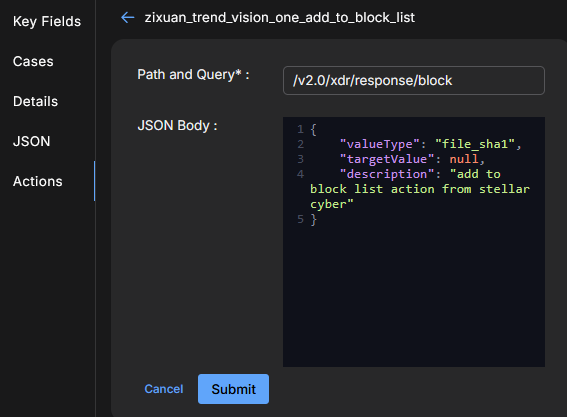Click line number 5 in editor gutter

[300, 219]
